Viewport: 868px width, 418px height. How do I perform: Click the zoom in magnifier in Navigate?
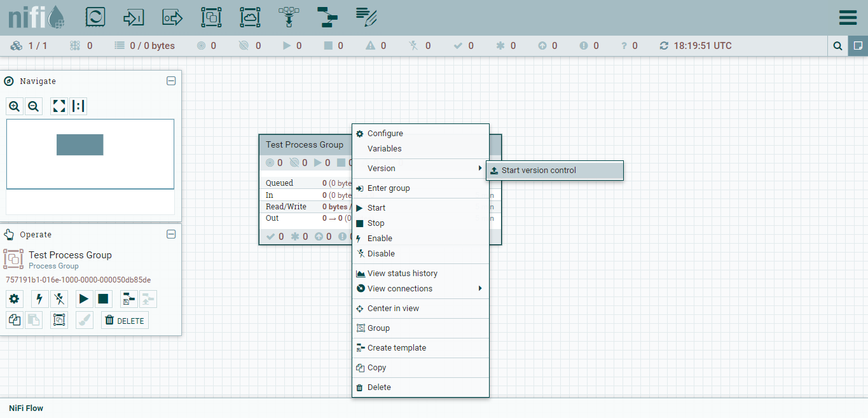click(15, 106)
